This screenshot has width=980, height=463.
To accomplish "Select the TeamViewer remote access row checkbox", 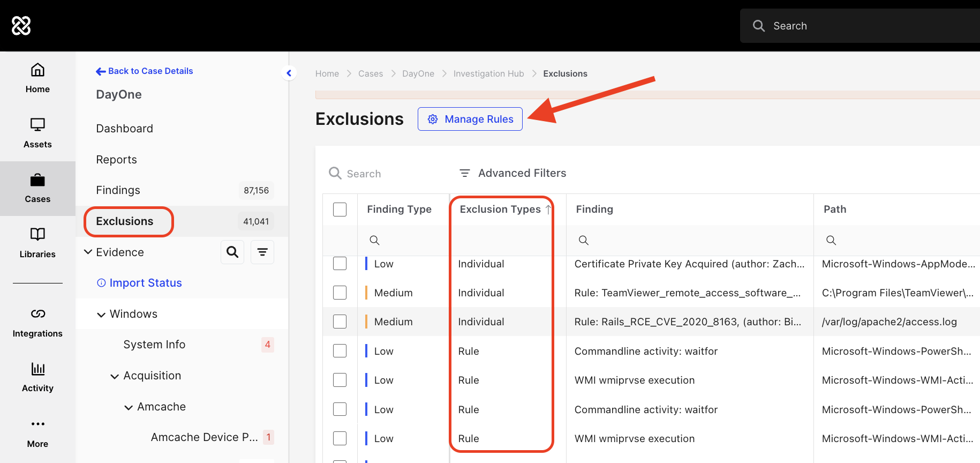I will point(340,293).
